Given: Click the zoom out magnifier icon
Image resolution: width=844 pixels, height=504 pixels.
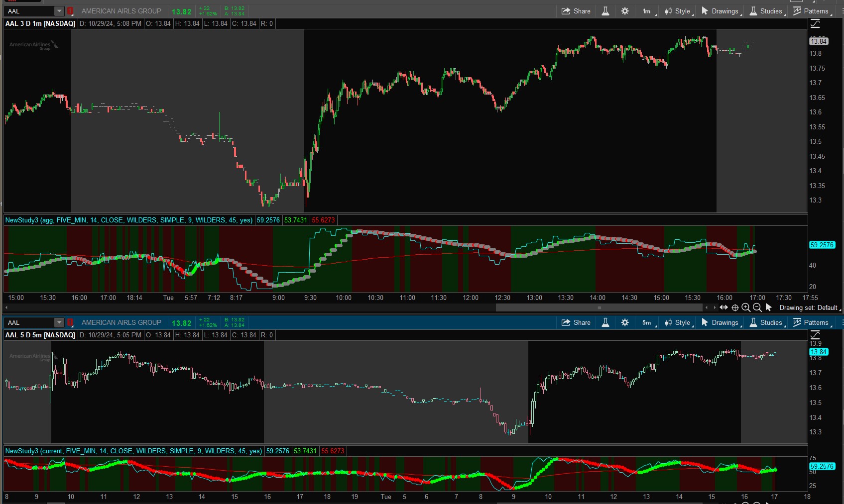Looking at the screenshot, I should 757,307.
